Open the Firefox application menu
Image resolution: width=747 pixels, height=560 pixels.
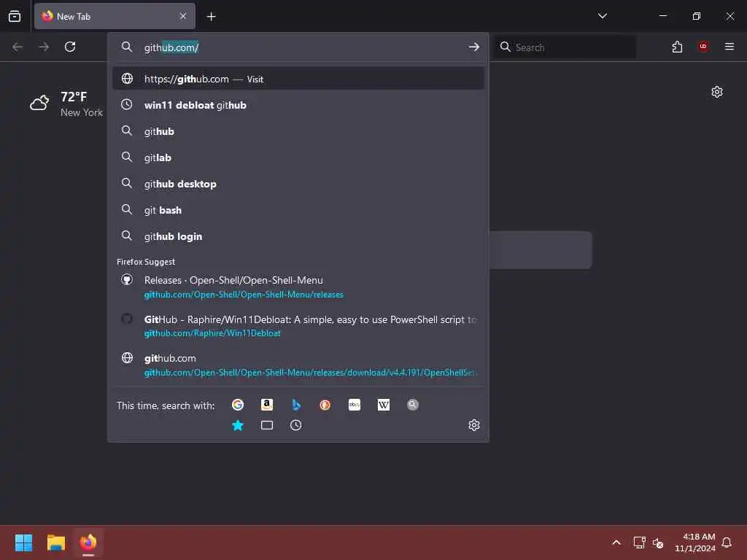point(729,47)
